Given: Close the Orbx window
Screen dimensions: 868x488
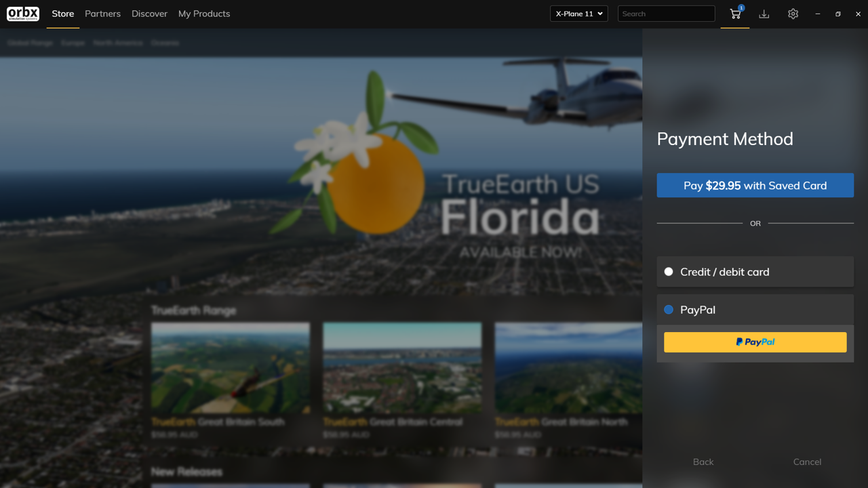Looking at the screenshot, I should [x=858, y=14].
